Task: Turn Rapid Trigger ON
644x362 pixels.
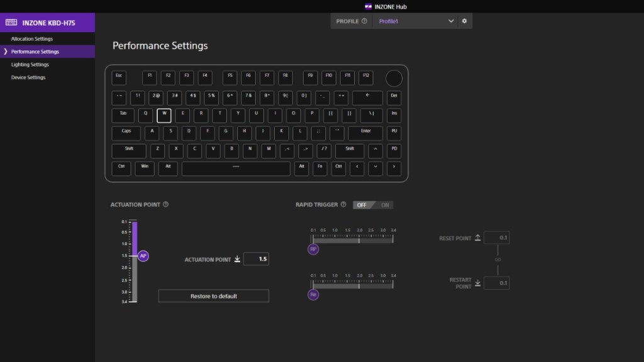Action: (x=385, y=205)
